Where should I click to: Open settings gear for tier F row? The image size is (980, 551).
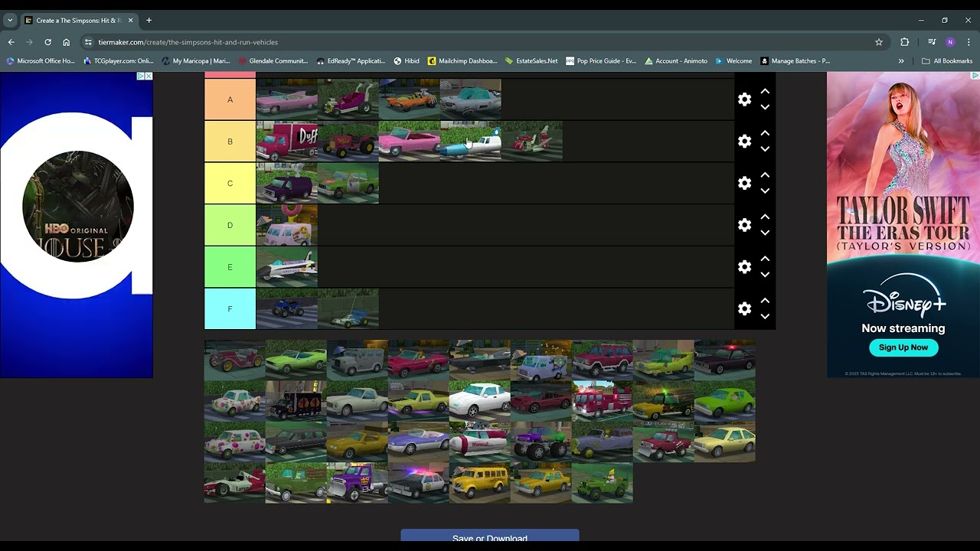tap(744, 309)
